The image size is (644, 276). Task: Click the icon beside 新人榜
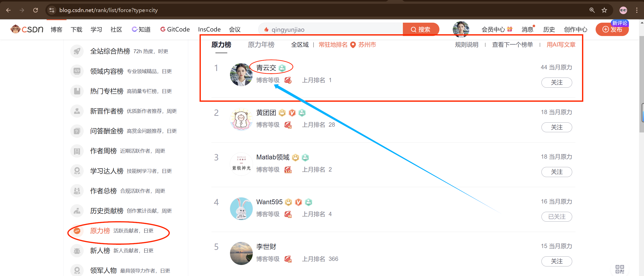pos(77,251)
